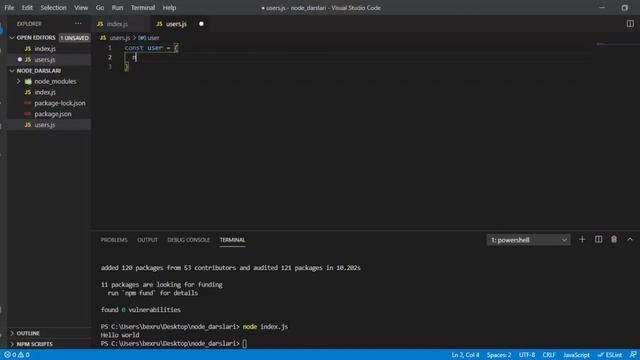The image size is (640, 360).
Task: Split the terminal pane
Action: pyautogui.click(x=598, y=240)
